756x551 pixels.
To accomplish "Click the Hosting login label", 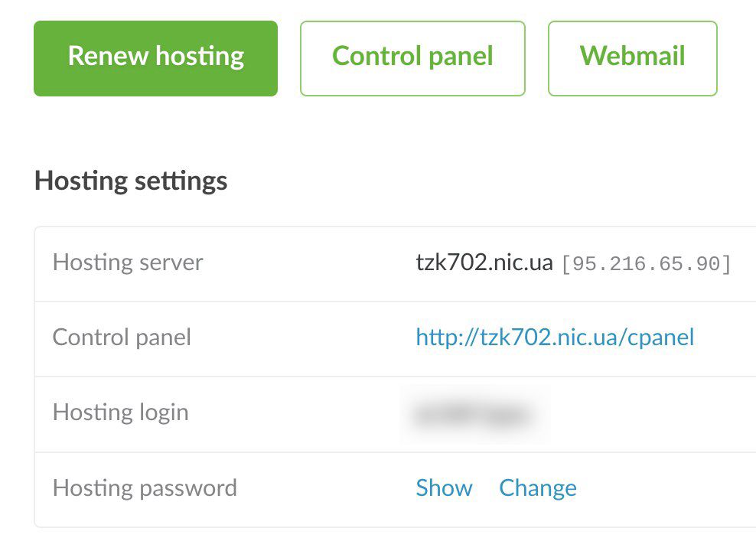I will pos(121,412).
